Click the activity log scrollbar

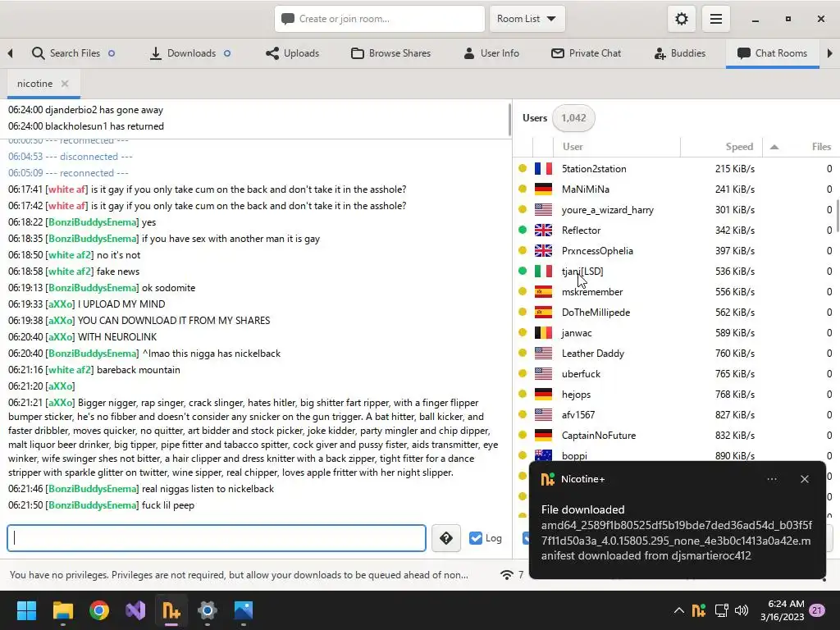(x=509, y=120)
